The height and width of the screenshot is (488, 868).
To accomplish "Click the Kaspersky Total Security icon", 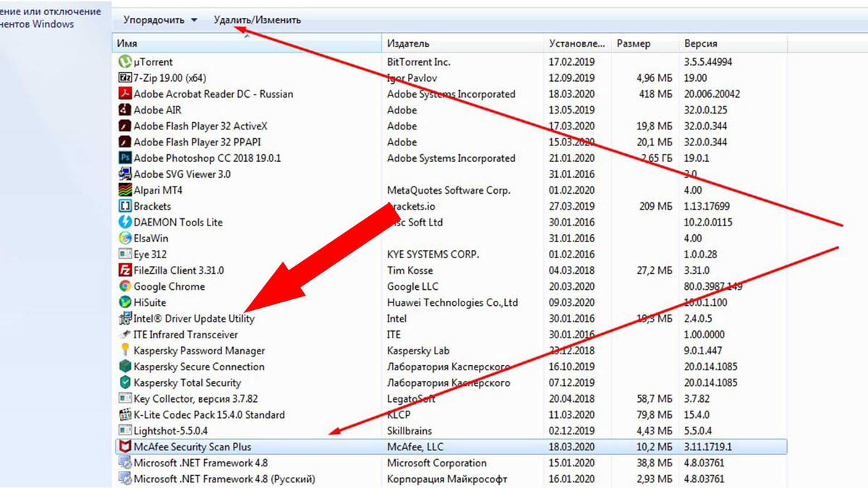I will tap(124, 382).
